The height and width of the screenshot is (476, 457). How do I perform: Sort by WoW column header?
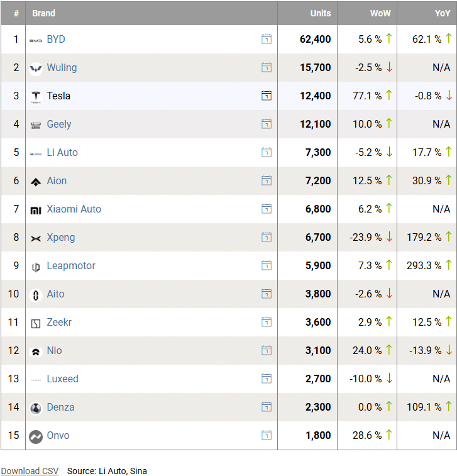[x=379, y=13]
